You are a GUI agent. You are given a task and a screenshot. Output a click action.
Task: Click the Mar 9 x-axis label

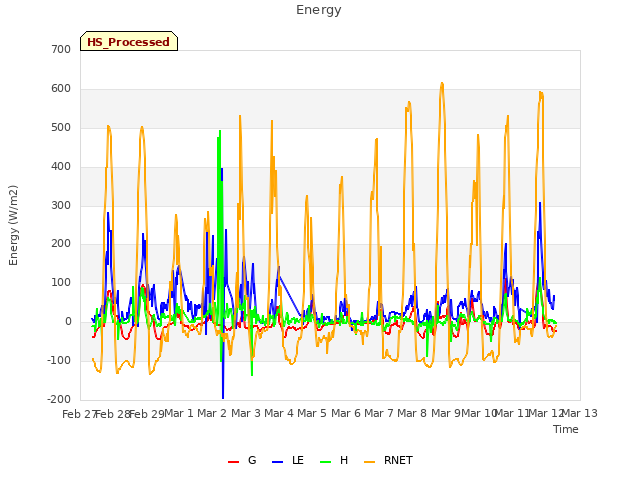(446, 413)
